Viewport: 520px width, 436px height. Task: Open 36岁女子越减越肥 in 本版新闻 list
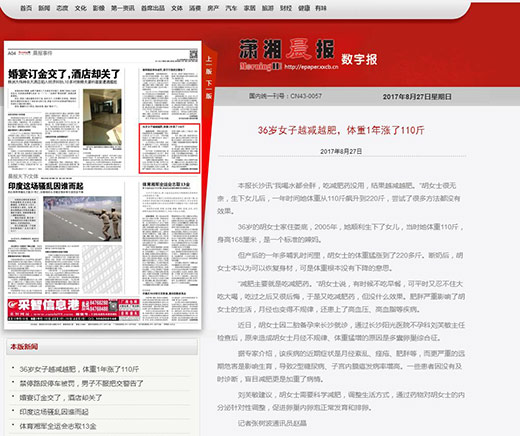pos(79,369)
